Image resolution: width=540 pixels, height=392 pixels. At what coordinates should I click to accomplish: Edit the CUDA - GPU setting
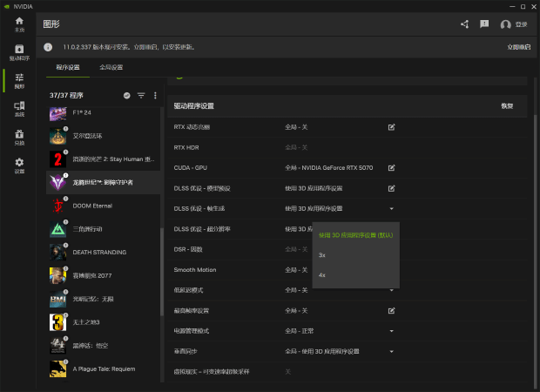pyautogui.click(x=392, y=168)
